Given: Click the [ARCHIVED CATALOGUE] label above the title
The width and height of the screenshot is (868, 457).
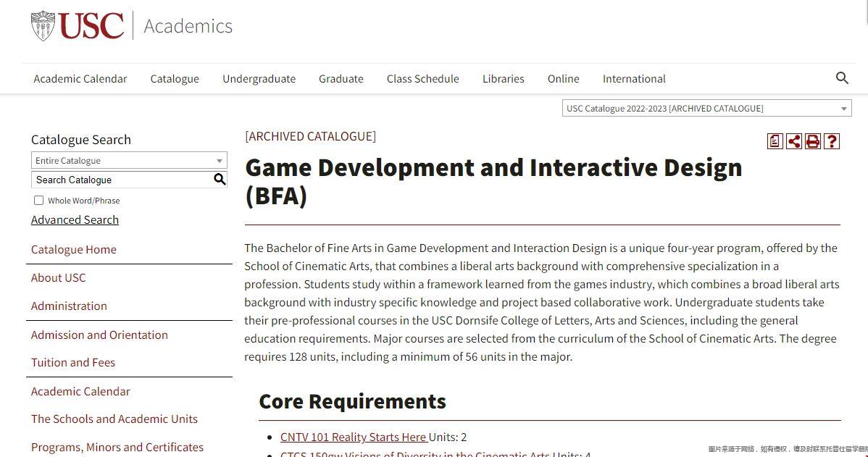Looking at the screenshot, I should click(311, 136).
